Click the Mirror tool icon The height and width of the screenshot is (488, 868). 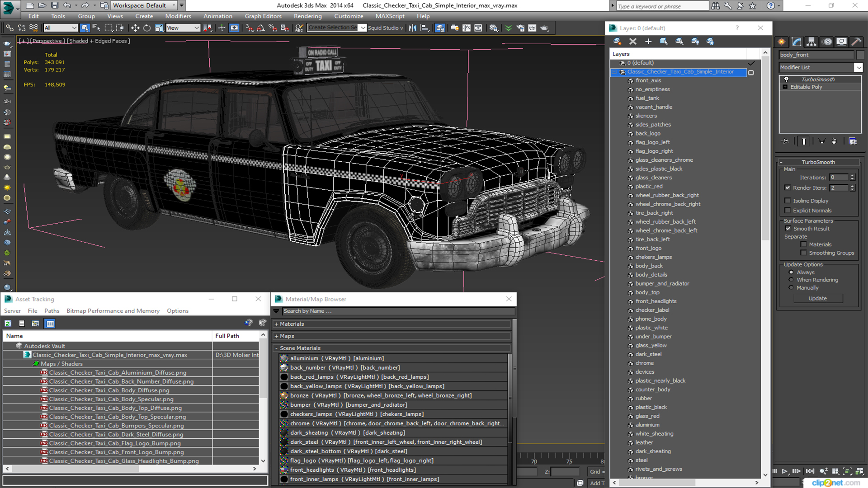(x=412, y=28)
